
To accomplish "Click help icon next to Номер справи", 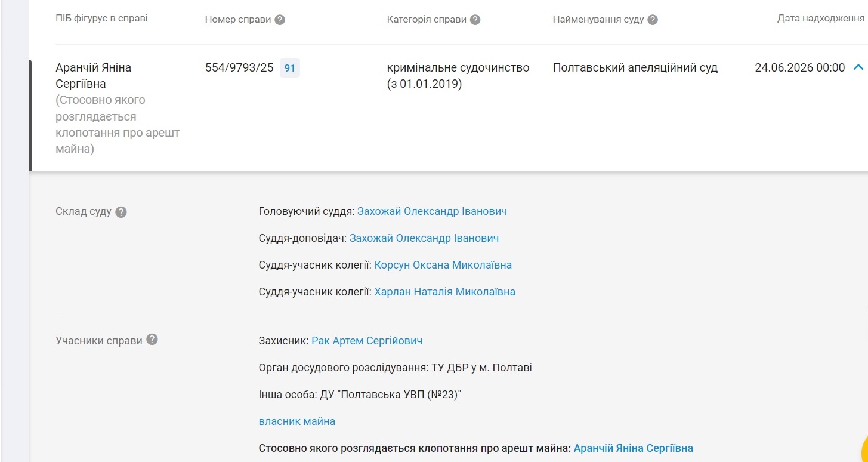I will (280, 20).
